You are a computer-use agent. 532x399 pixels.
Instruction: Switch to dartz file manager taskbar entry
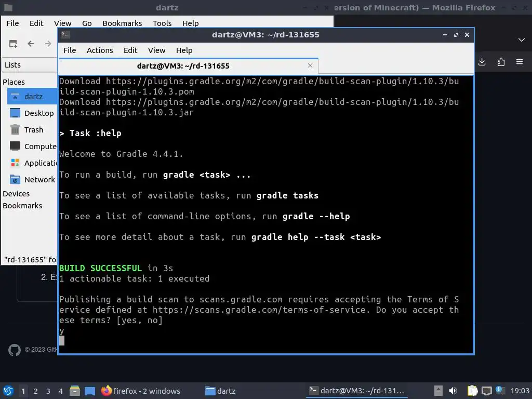point(220,391)
